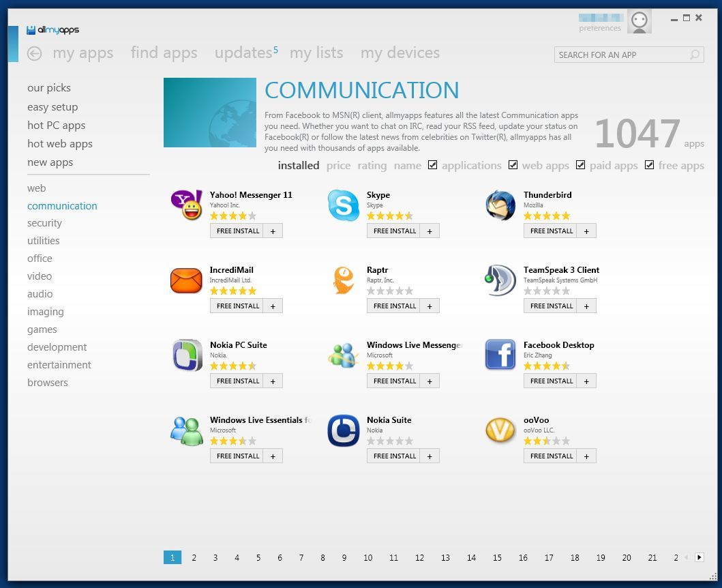The image size is (722, 588).
Task: Install Nokia PC Suite for free
Action: coord(237,381)
